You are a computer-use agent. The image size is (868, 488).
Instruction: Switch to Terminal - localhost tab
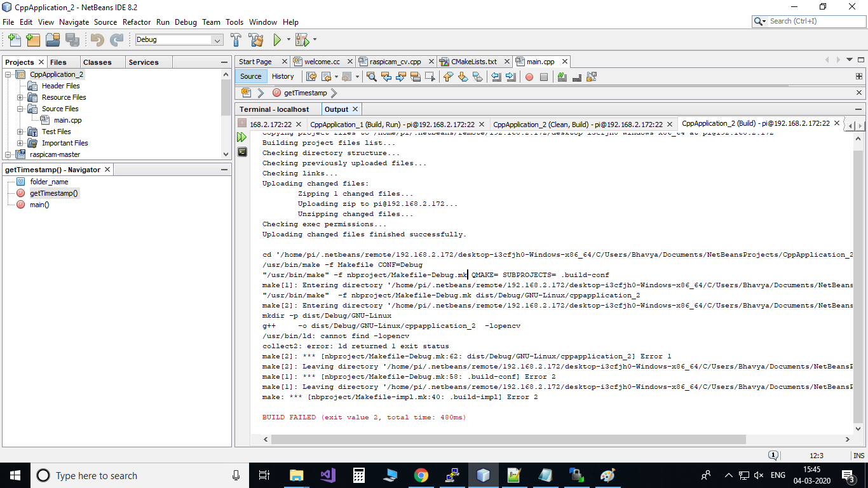[x=275, y=109]
